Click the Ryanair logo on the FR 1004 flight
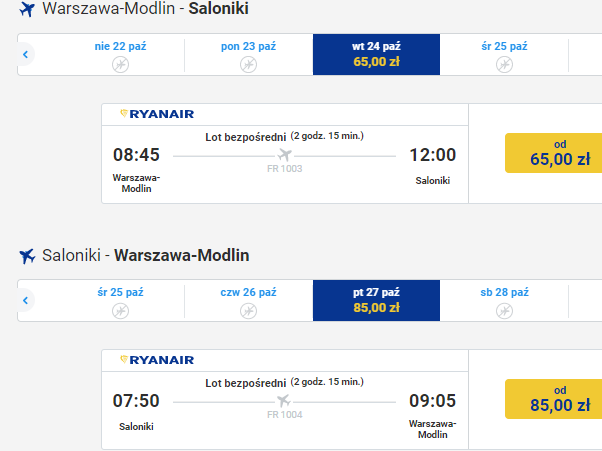602x451 pixels. point(157,360)
